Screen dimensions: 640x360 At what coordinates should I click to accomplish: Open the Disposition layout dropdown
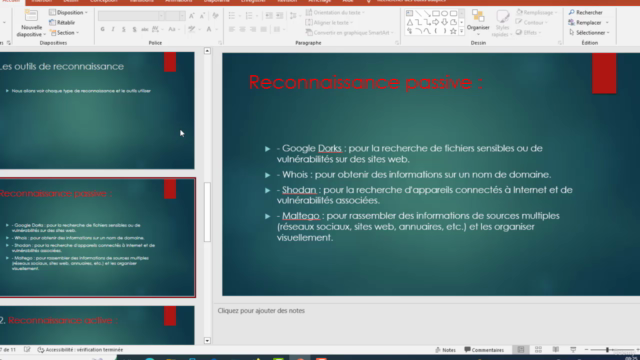pyautogui.click(x=68, y=13)
